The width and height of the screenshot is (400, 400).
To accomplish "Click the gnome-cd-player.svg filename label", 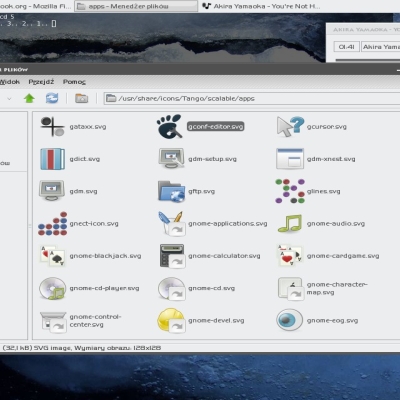I will coord(104,288).
